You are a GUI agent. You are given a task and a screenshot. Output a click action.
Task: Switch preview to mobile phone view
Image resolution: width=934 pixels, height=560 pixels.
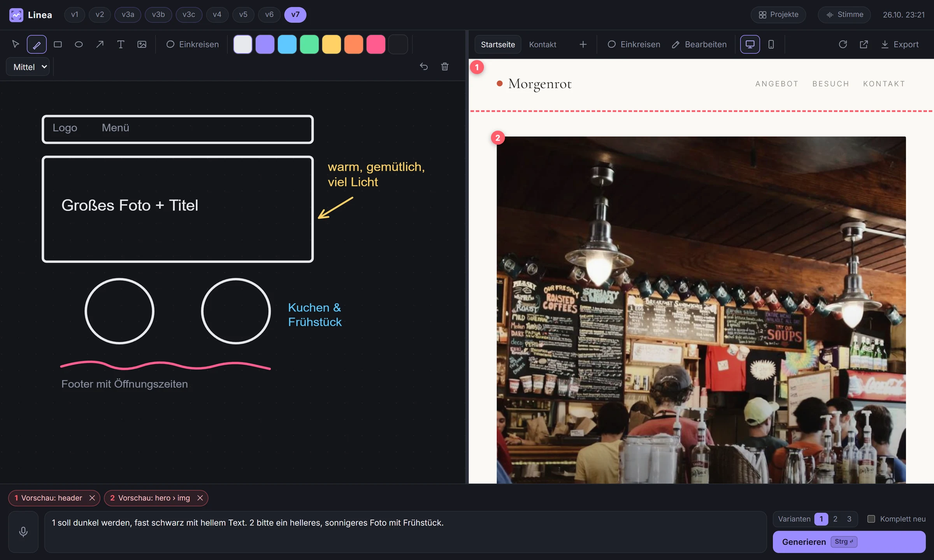click(771, 44)
